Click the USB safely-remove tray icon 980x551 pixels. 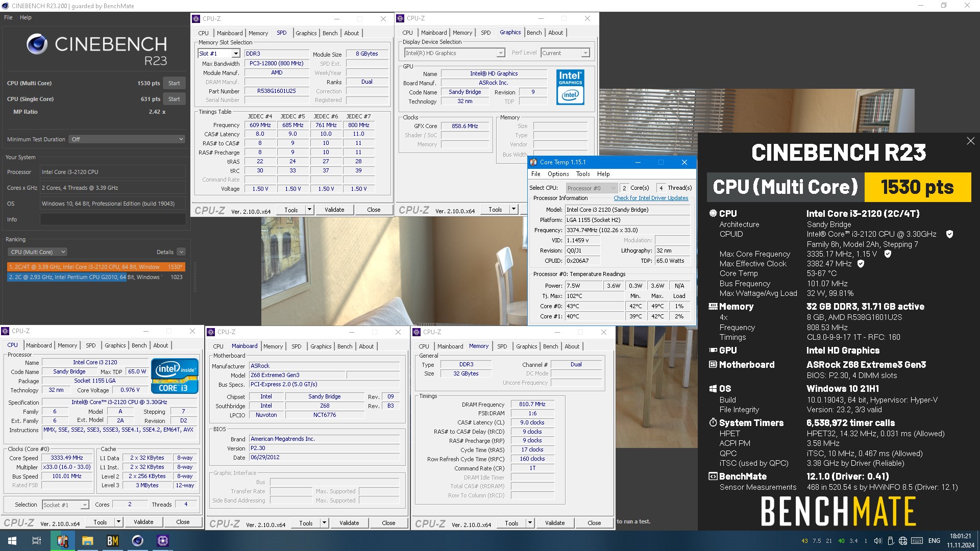pyautogui.click(x=891, y=541)
